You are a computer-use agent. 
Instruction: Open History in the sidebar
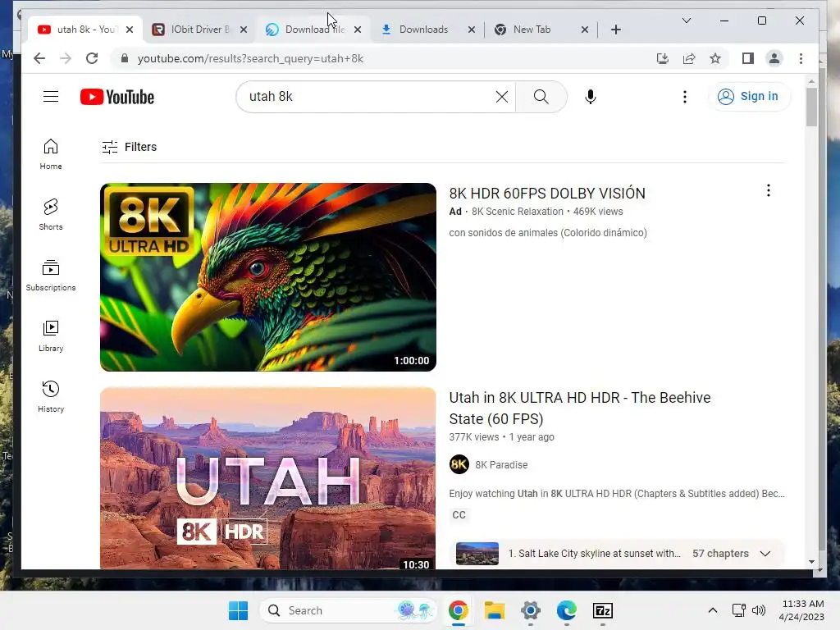(51, 396)
